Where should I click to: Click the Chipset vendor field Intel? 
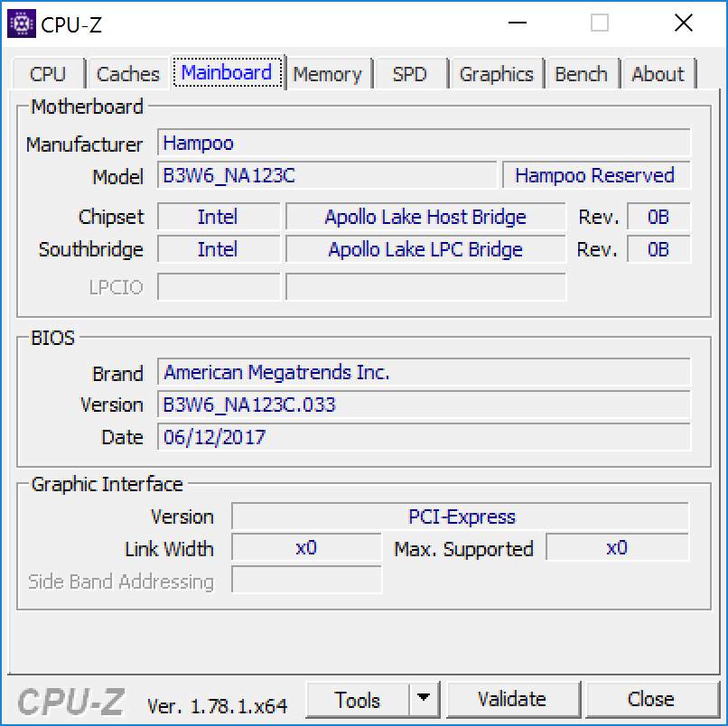click(219, 217)
